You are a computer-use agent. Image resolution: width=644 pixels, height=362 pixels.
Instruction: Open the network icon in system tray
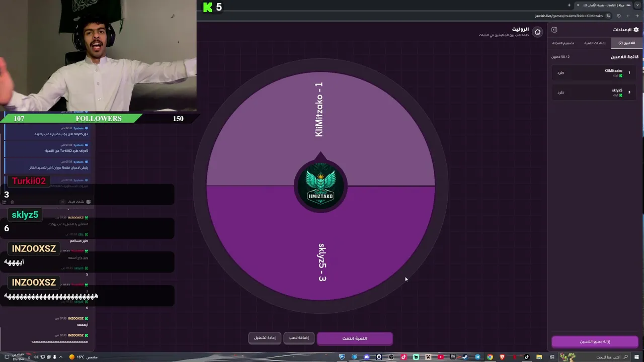click(43, 357)
